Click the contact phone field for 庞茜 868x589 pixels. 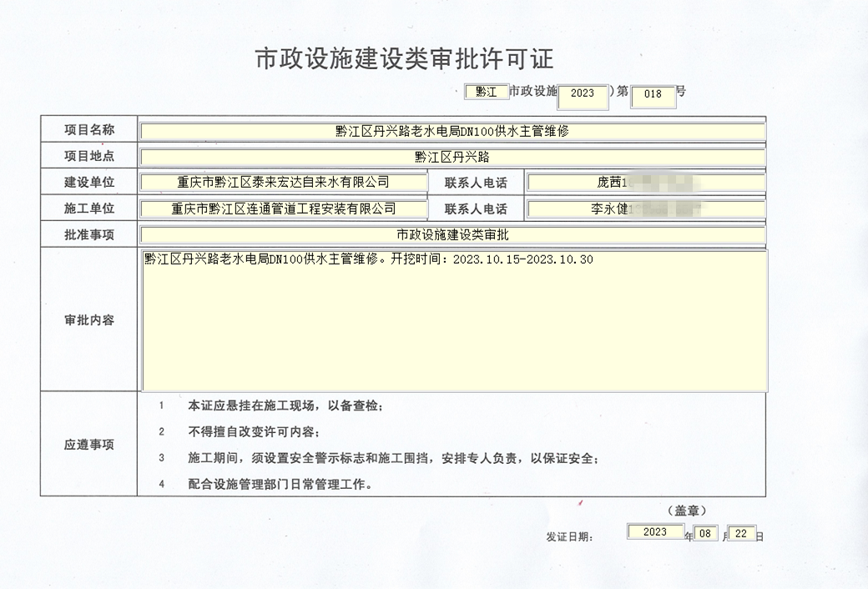(646, 182)
